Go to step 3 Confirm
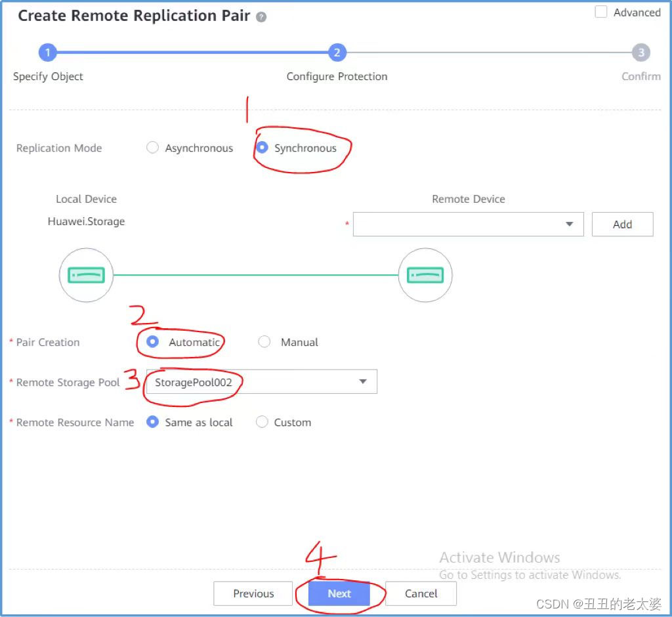The height and width of the screenshot is (617, 672). click(640, 53)
